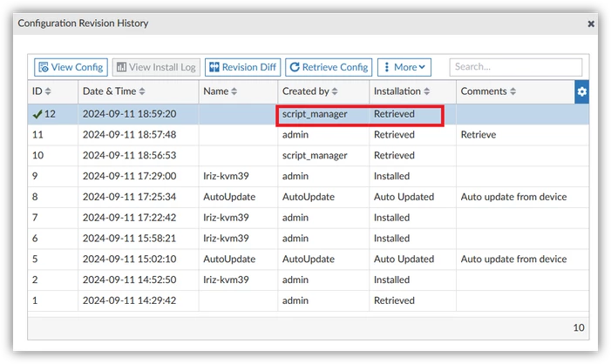Click the View Install Log button
611x364 pixels.
pos(156,67)
